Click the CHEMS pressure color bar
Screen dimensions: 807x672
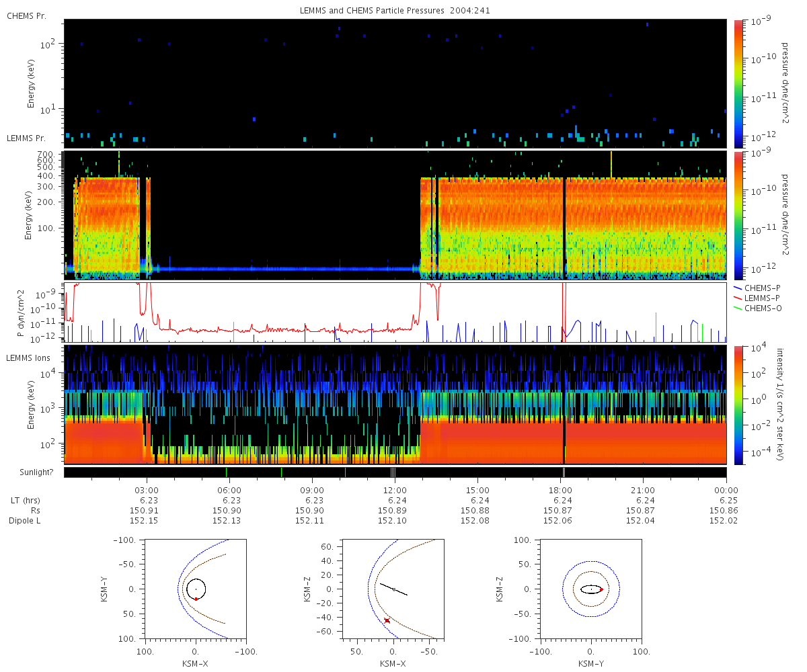(738, 83)
